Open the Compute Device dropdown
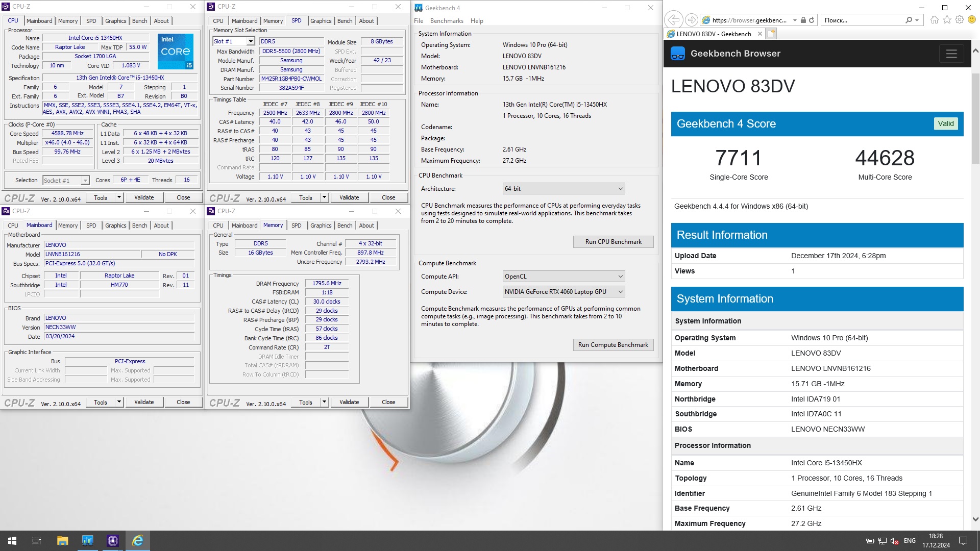Image resolution: width=980 pixels, height=551 pixels. pyautogui.click(x=563, y=292)
